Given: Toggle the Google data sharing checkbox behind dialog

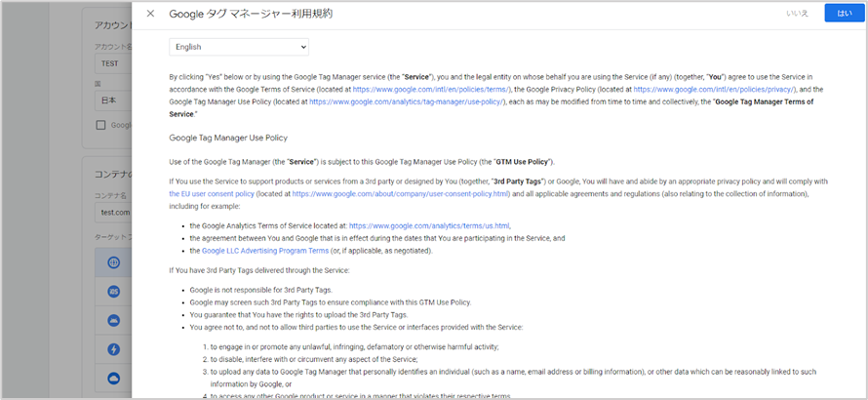Looking at the screenshot, I should click(100, 125).
